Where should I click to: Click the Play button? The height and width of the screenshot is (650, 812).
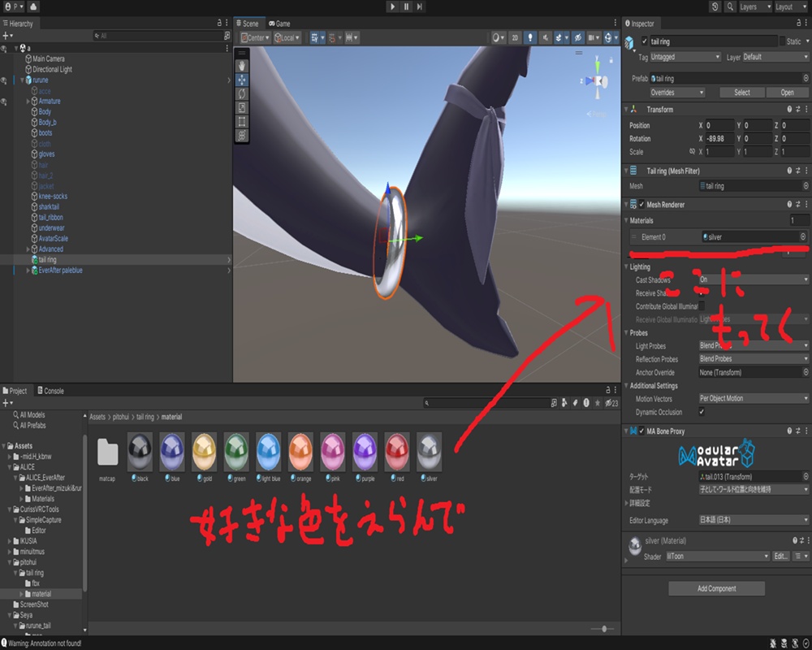(392, 6)
